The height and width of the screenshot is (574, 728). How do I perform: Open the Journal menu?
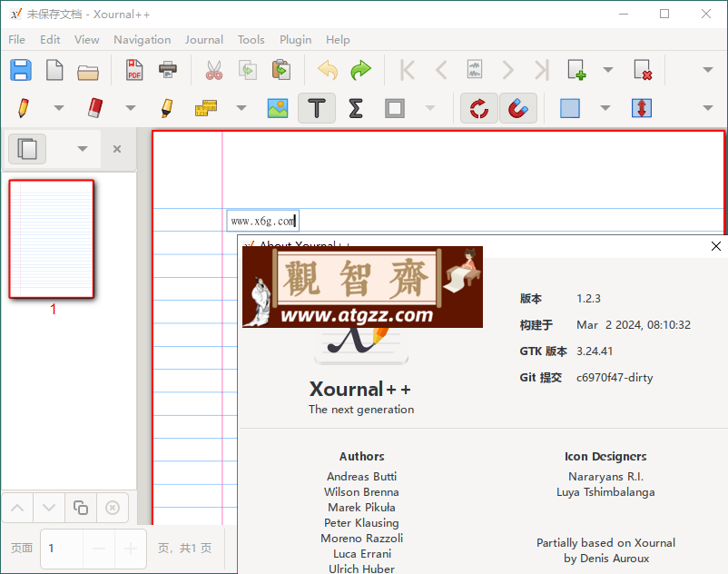point(204,40)
